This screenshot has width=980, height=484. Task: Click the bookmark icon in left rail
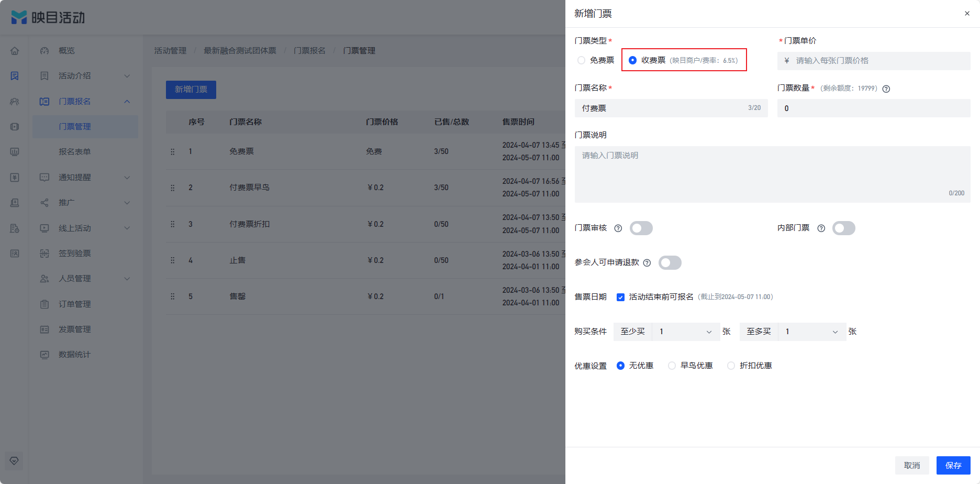(x=15, y=76)
